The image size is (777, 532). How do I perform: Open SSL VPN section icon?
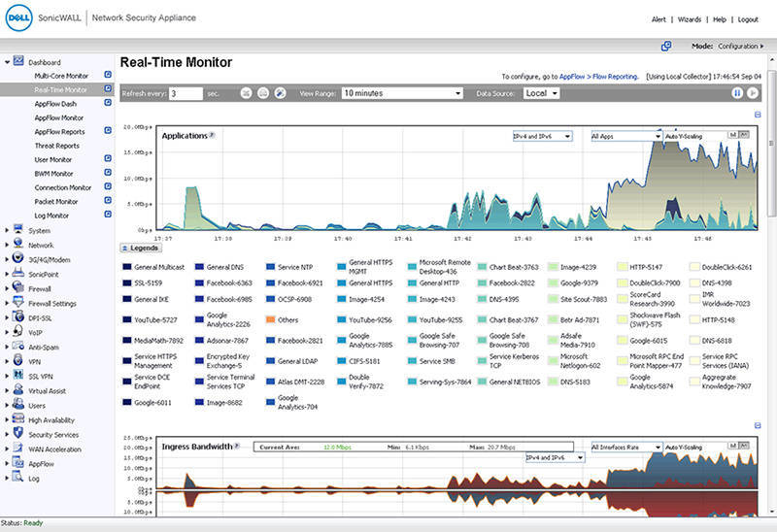coord(18,375)
